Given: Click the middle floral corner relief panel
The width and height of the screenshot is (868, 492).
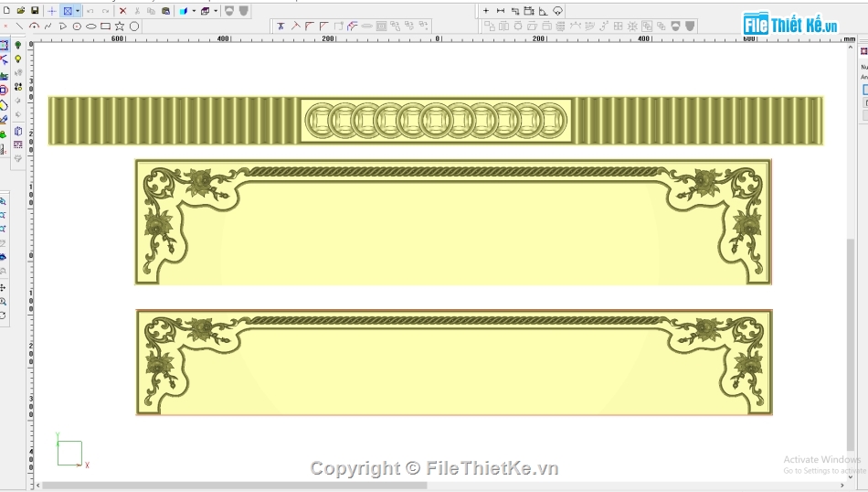Looking at the screenshot, I should pos(453,222).
